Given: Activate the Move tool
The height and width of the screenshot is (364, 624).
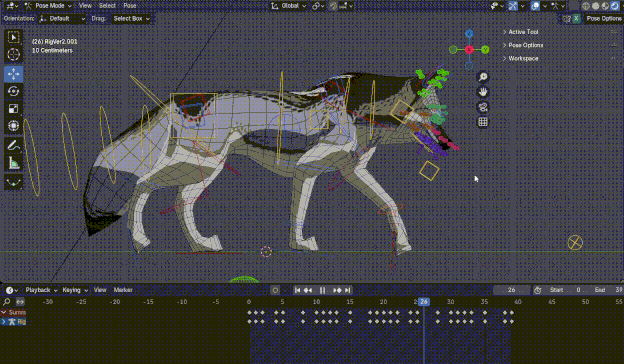Looking at the screenshot, I should 14,74.
